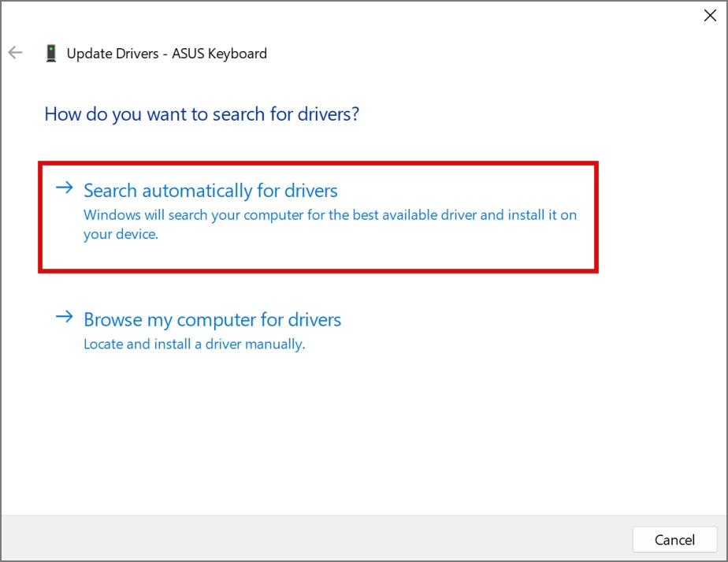Click the arrow beside Browse my computer
This screenshot has width=728, height=562.
click(x=65, y=317)
